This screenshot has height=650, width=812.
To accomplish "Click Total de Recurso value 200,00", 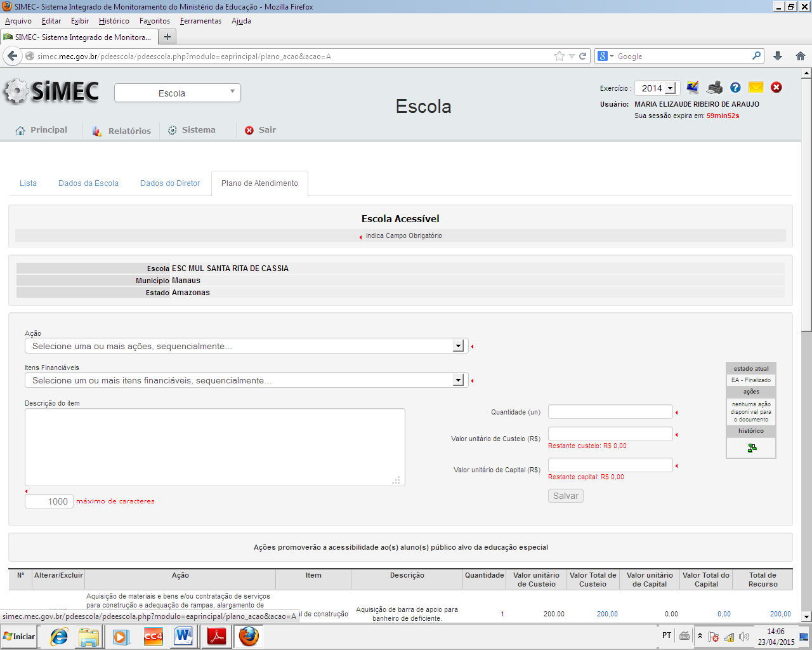I will [780, 614].
